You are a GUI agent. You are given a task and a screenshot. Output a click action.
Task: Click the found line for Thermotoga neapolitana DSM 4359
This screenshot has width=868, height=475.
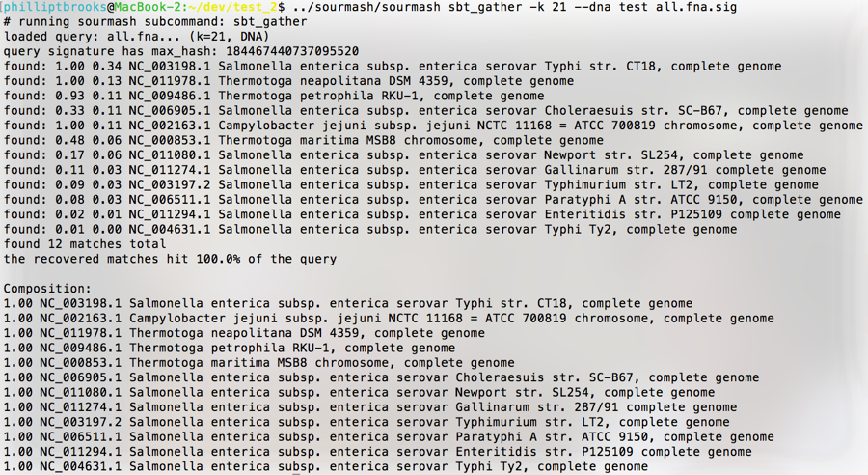pos(288,81)
